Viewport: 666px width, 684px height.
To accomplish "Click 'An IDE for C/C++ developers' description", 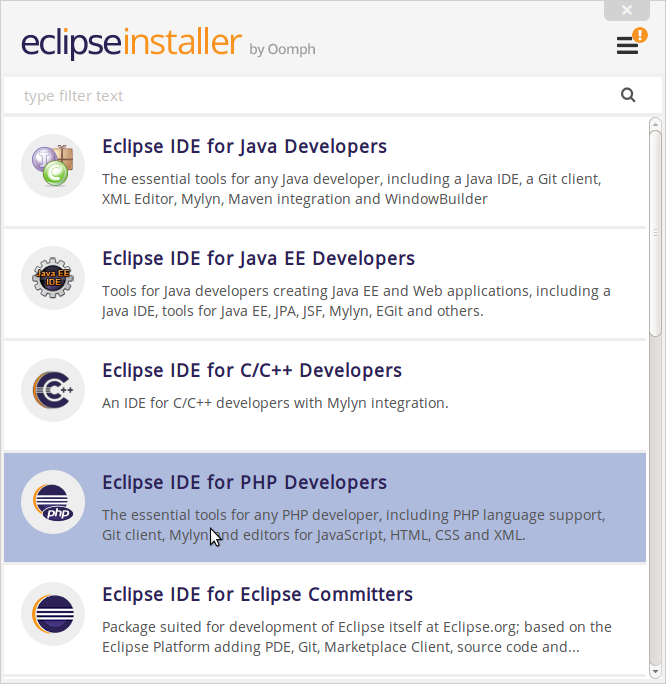I will 275,403.
